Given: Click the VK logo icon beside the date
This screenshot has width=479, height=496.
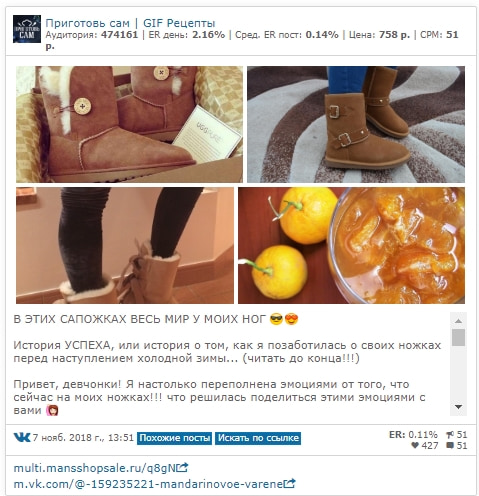Looking at the screenshot, I should click(x=22, y=437).
